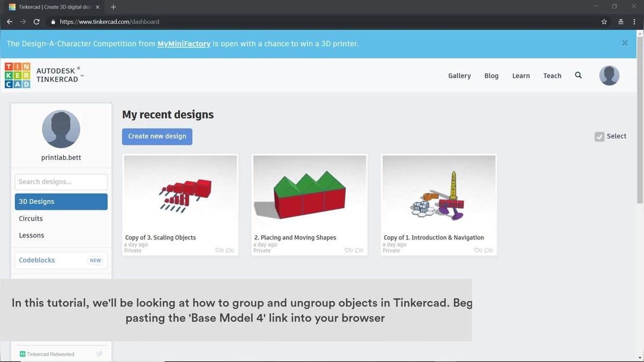Open the Copy of 3. Scaling Objects title
The image size is (644, 362).
coord(160,237)
